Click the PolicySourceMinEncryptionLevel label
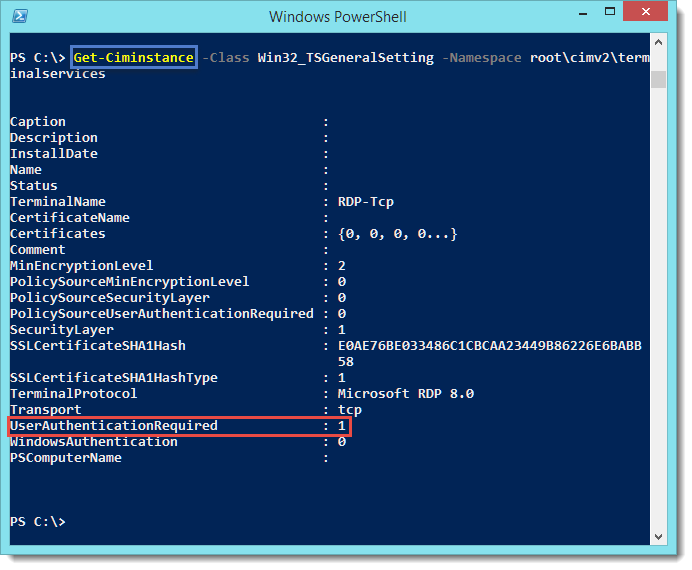This screenshot has width=692, height=570. pos(130,281)
